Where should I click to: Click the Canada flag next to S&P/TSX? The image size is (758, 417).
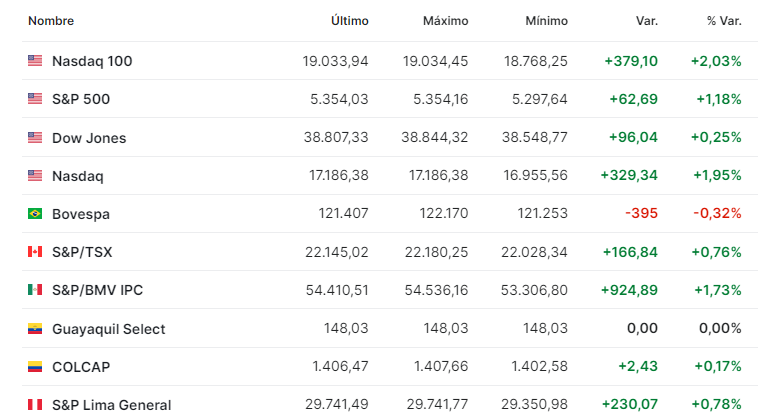35,251
